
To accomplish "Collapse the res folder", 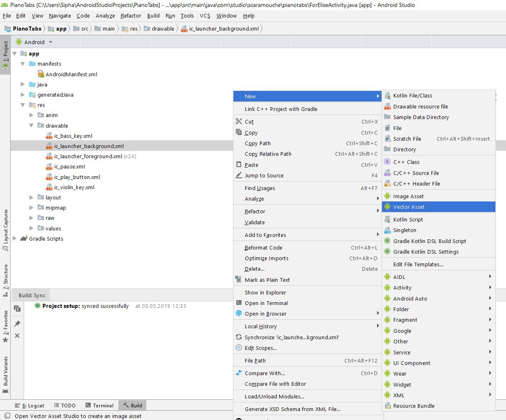I will pyautogui.click(x=23, y=105).
